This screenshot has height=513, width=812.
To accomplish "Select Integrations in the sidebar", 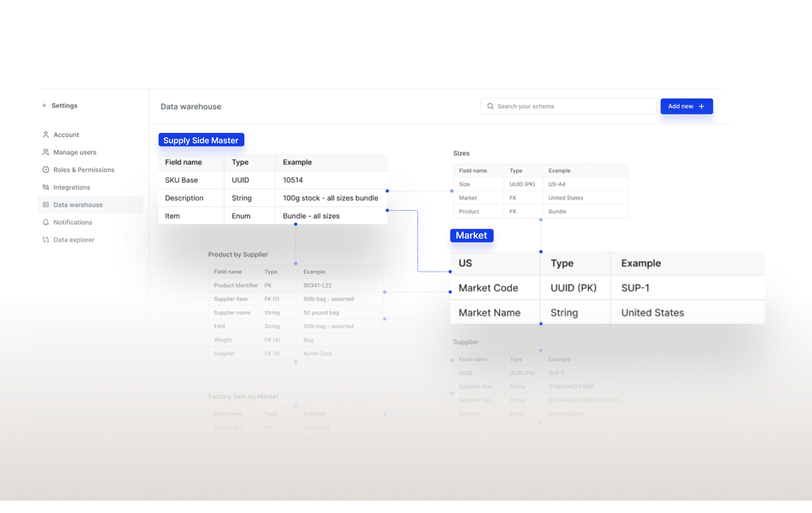I will [72, 188].
